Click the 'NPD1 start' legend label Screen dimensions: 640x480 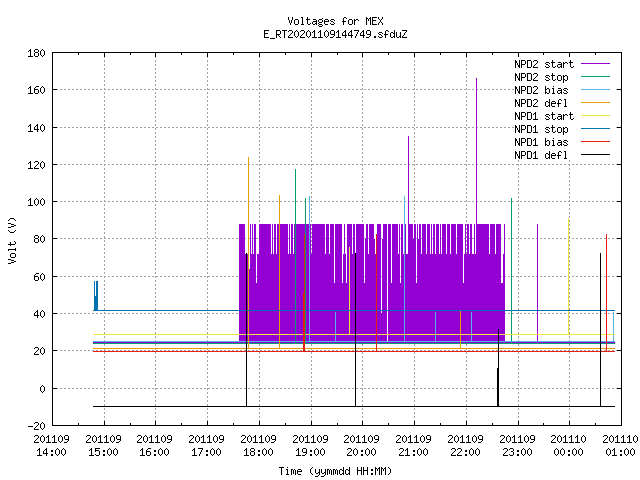coord(544,116)
